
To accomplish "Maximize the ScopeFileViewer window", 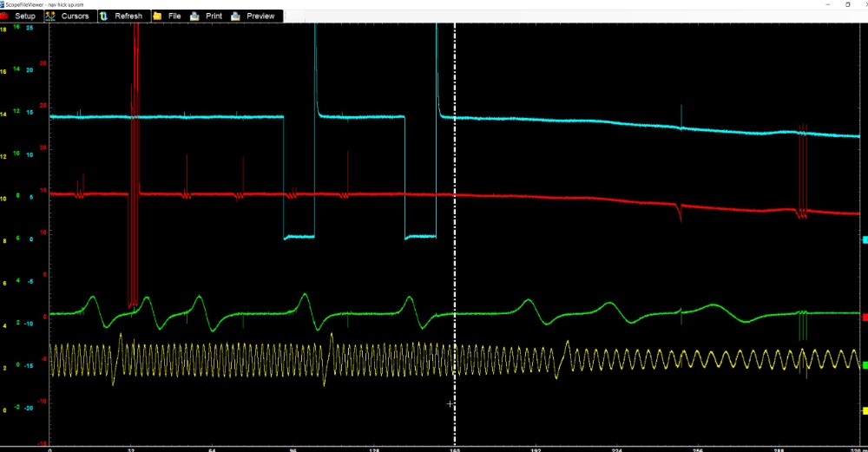I will click(847, 4).
